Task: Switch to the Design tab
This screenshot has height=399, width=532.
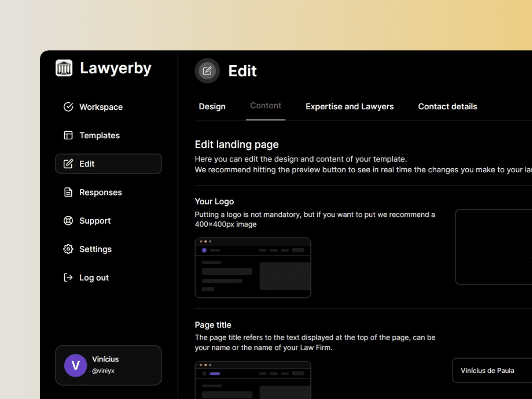Action: tap(212, 107)
